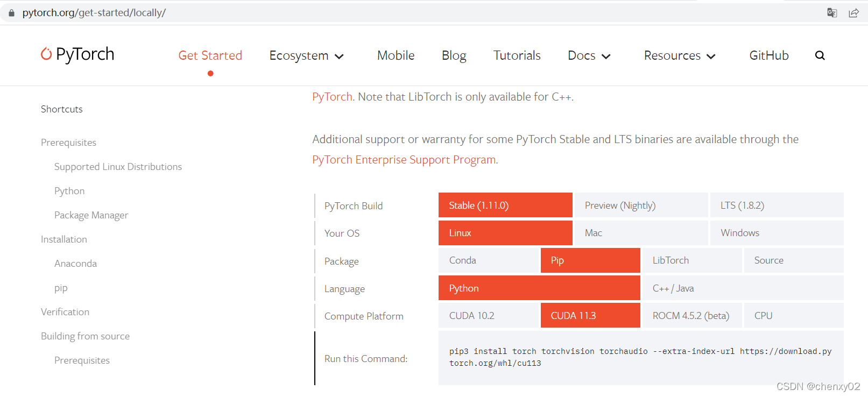Jump to Installation section shortcut
868x397 pixels.
pos(63,239)
